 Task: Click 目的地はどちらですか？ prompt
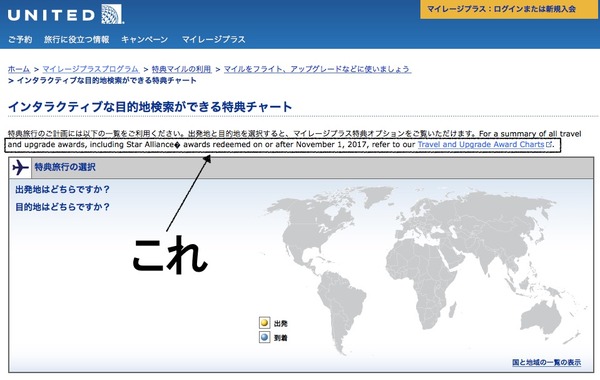pos(63,207)
